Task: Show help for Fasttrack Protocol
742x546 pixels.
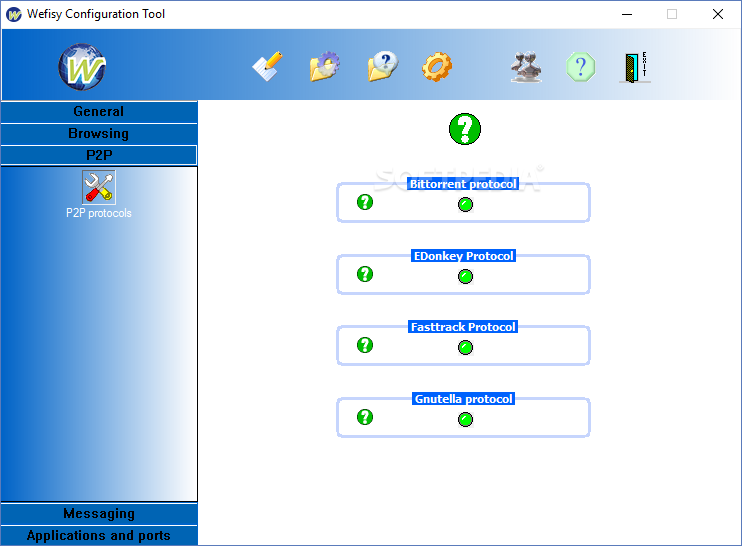Action: [x=365, y=345]
